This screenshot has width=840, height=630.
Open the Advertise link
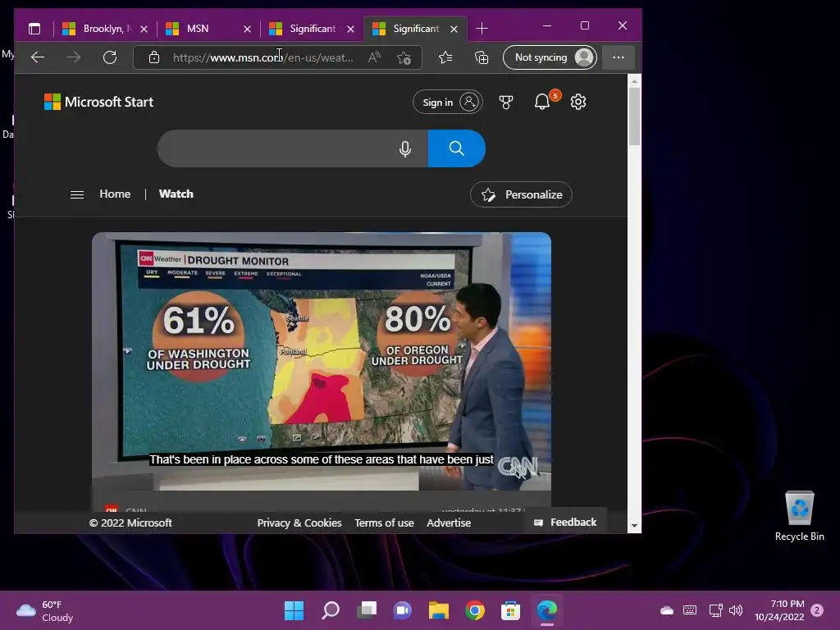tap(449, 523)
